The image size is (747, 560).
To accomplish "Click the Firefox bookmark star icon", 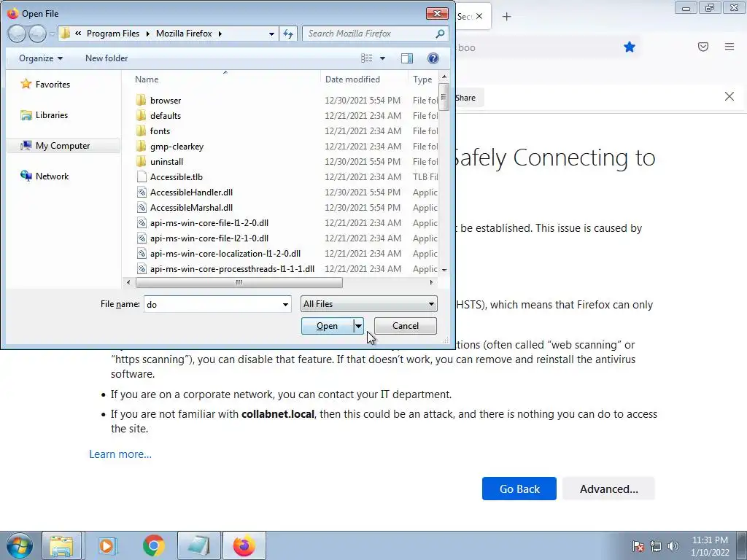I will tap(630, 47).
